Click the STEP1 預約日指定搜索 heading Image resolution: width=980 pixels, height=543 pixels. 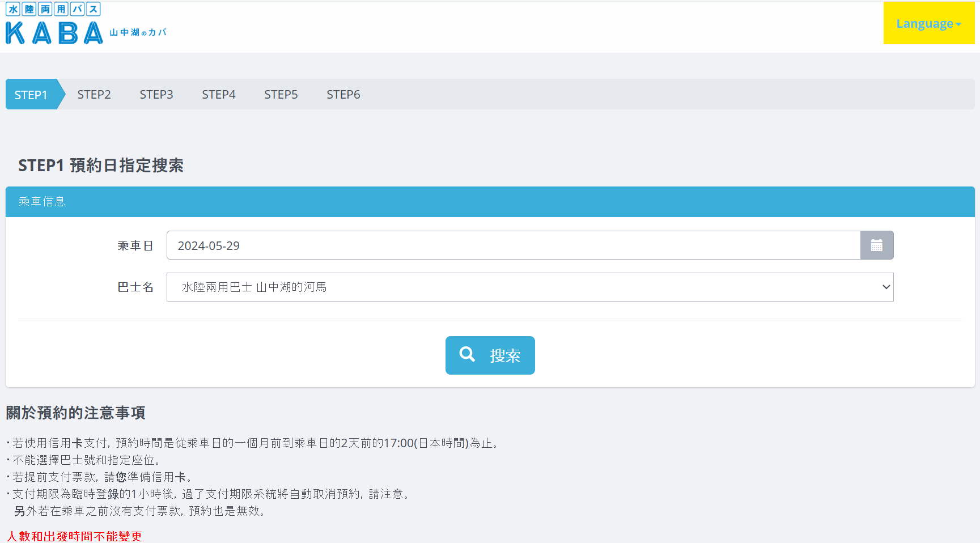coord(101,166)
